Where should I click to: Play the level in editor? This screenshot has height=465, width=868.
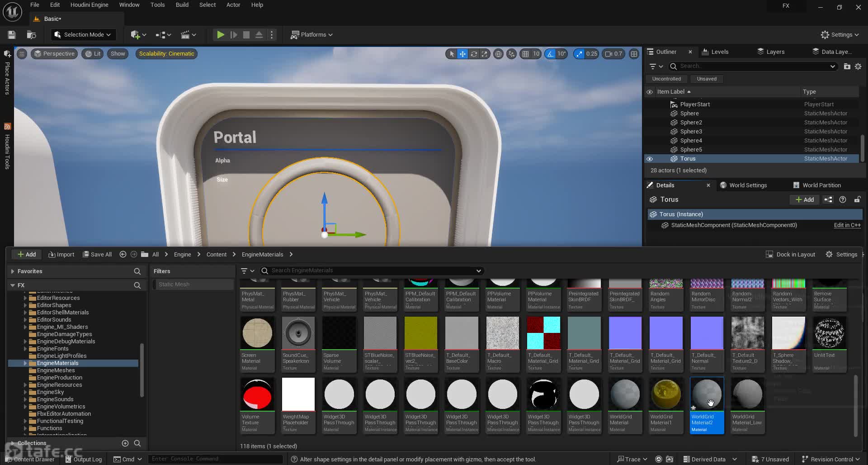pyautogui.click(x=220, y=35)
